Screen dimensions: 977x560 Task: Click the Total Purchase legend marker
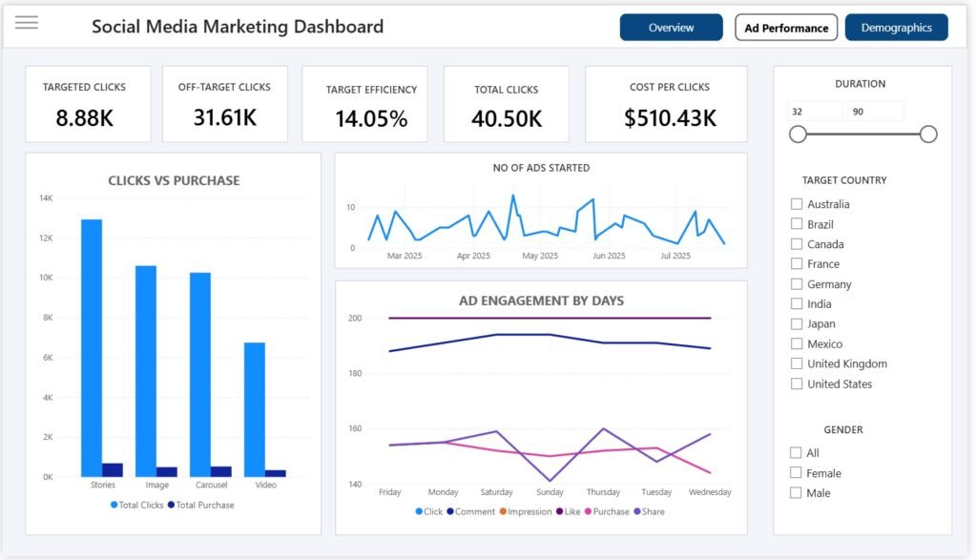[x=171, y=505]
